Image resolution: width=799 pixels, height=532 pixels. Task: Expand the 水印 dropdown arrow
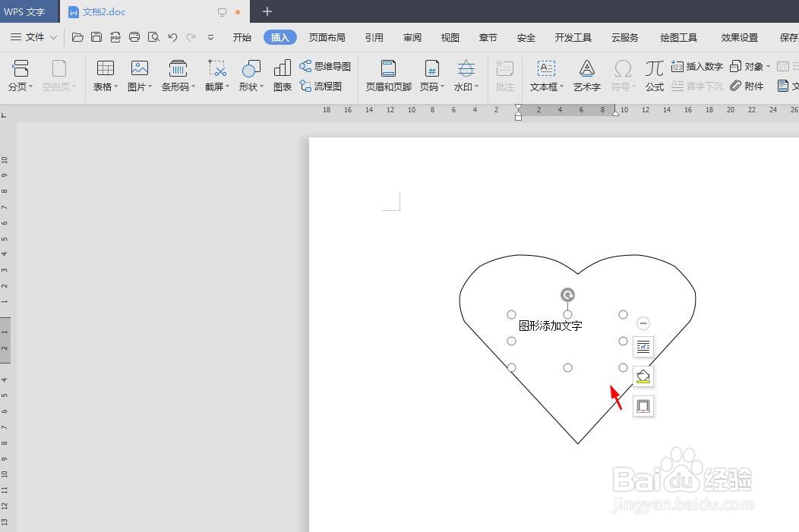(476, 87)
